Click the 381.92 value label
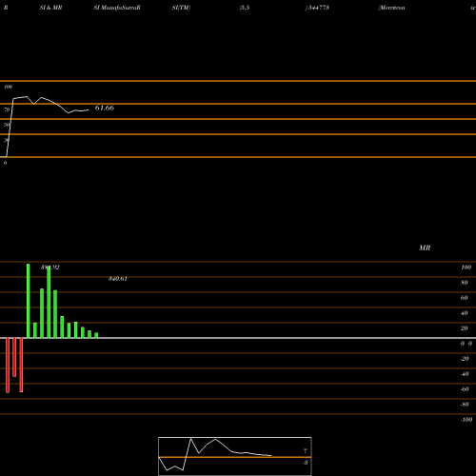Screen dimensions: 476x476 50,268
